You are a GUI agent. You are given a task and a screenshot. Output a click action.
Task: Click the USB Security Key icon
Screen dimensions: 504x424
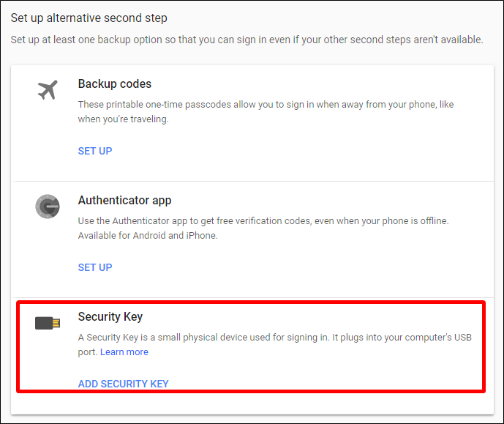click(48, 323)
